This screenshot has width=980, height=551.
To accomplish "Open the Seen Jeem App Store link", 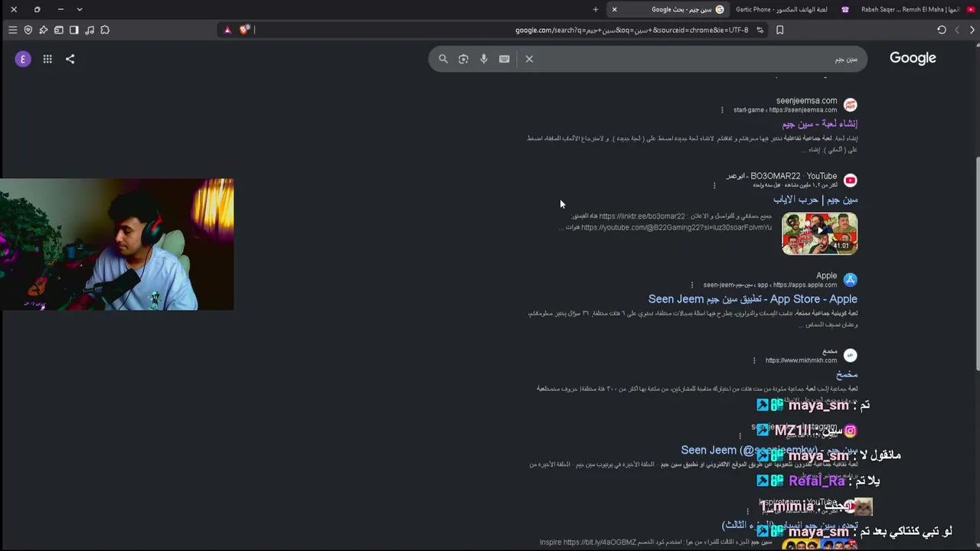I will pos(753,299).
